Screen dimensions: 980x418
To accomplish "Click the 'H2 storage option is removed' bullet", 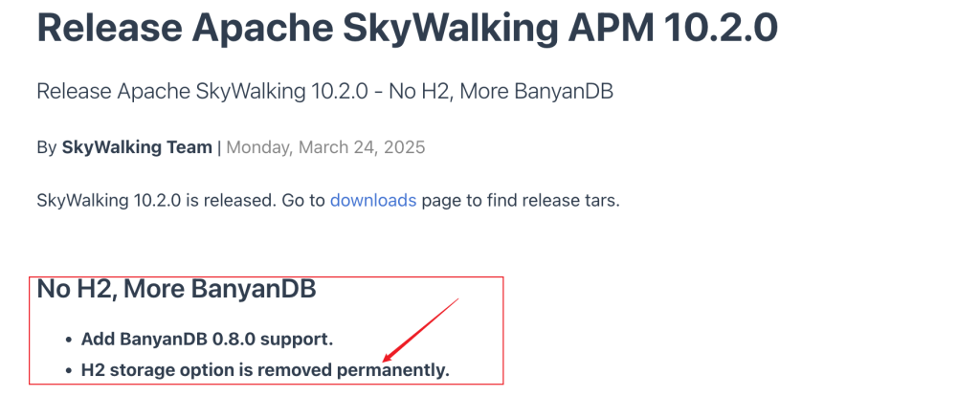I will pyautogui.click(x=266, y=370).
